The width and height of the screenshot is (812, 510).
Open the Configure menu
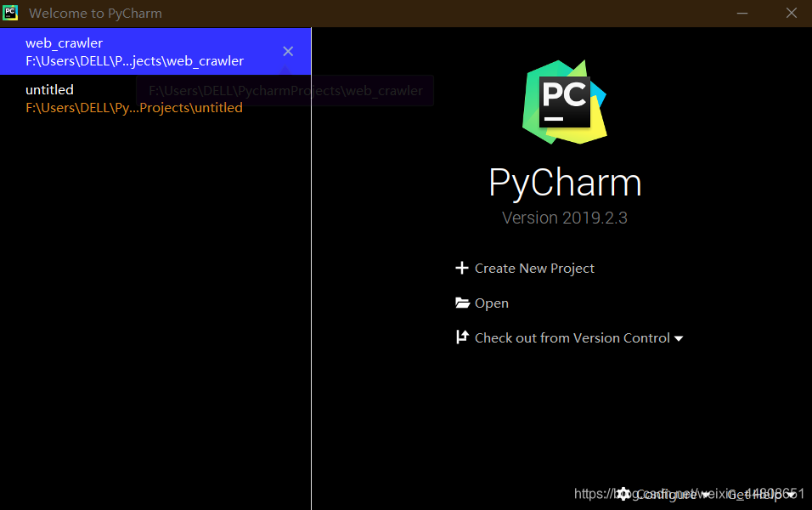[666, 495]
